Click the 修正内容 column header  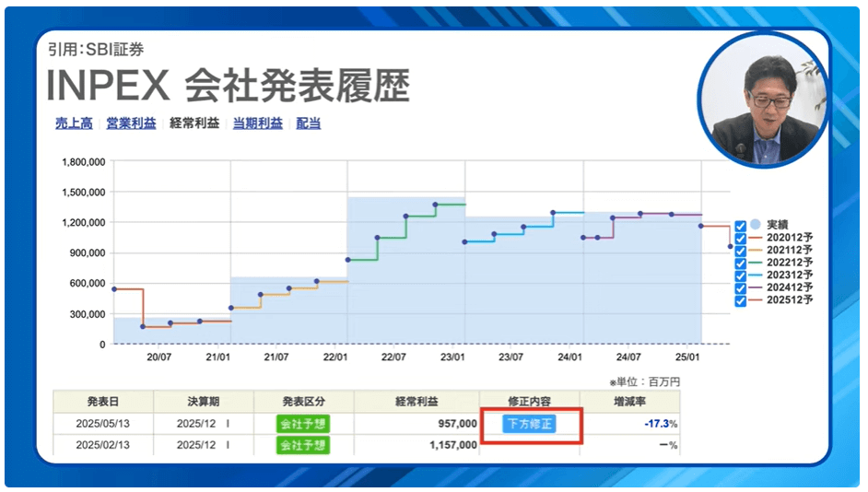click(530, 402)
